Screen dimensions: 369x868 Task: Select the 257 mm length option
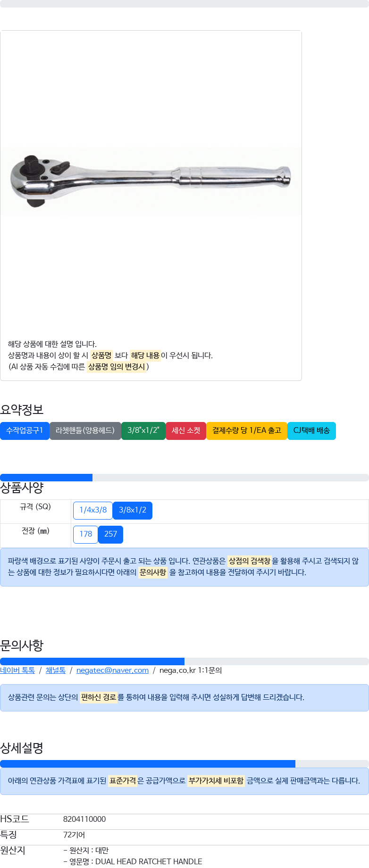[110, 534]
